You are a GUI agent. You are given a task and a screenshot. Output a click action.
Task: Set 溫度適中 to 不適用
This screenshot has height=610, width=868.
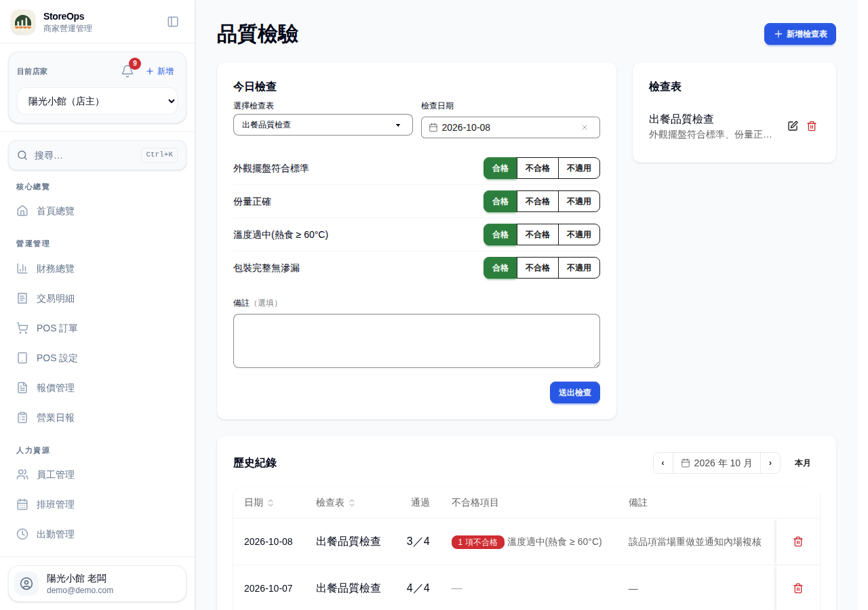coord(579,235)
